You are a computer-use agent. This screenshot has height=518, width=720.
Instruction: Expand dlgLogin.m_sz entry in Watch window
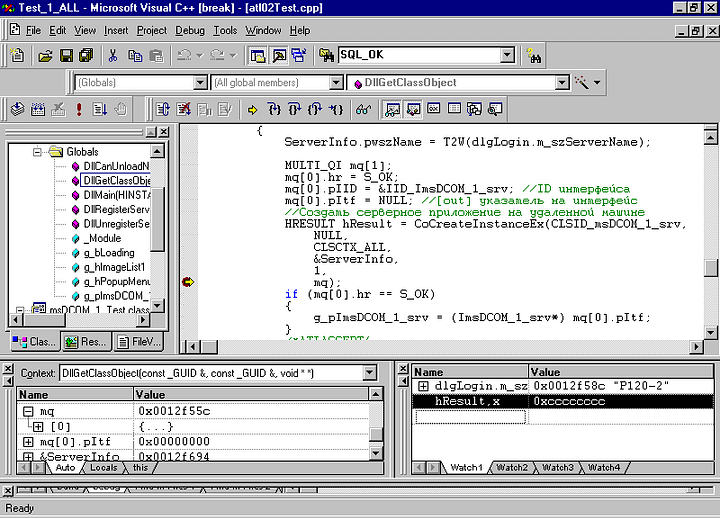[423, 386]
